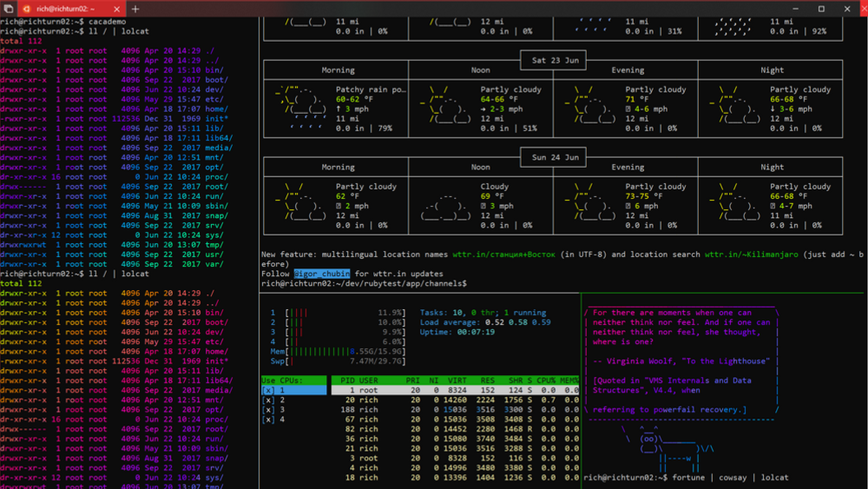Image resolution: width=868 pixels, height=489 pixels.
Task: Click the 7.47M/29.7G swap value
Action: tap(377, 361)
